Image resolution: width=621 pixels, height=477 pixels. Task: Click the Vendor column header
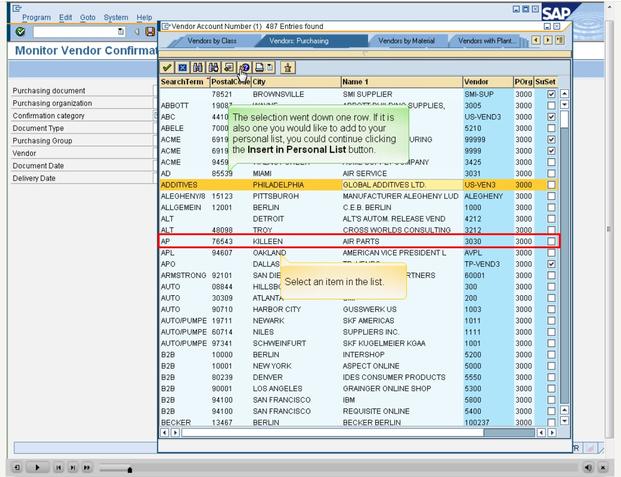click(x=488, y=82)
